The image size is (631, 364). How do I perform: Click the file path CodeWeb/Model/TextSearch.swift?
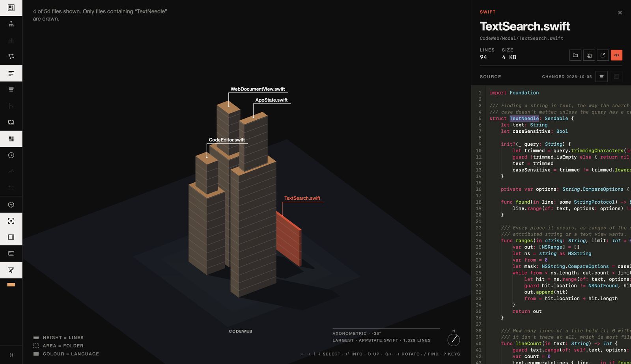(x=521, y=38)
